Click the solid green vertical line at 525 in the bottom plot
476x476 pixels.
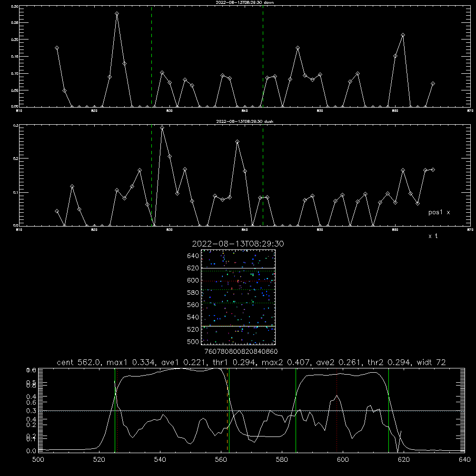pyautogui.click(x=115, y=410)
